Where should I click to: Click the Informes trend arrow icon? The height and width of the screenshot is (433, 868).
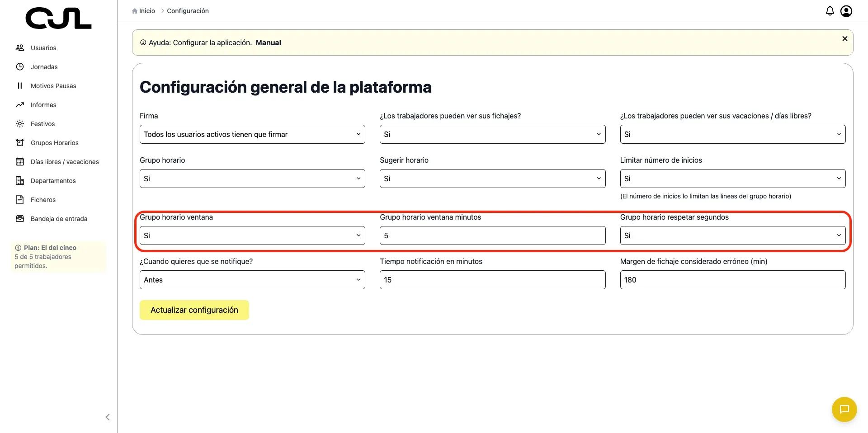click(x=20, y=104)
